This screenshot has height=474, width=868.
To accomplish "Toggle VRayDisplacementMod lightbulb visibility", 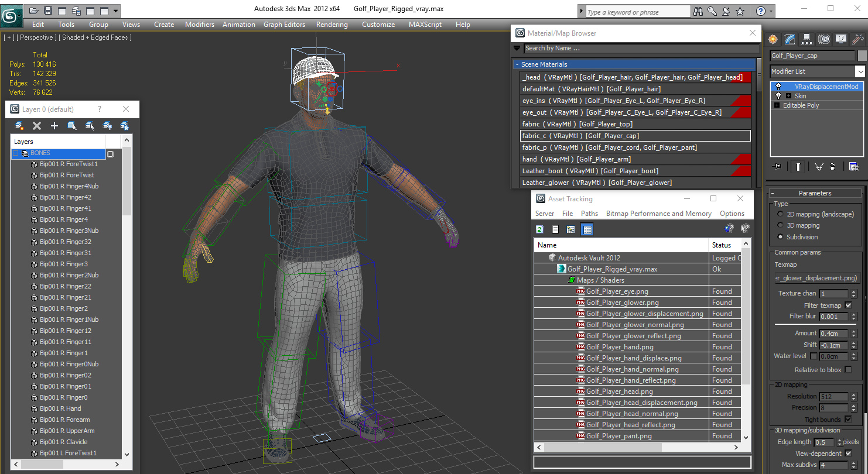I will click(778, 87).
